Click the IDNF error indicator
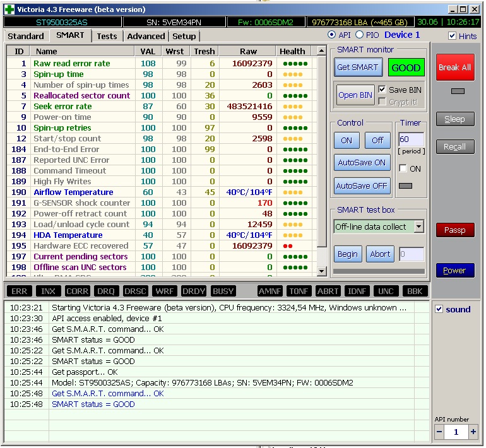The height and width of the screenshot is (448, 486). coord(357,292)
